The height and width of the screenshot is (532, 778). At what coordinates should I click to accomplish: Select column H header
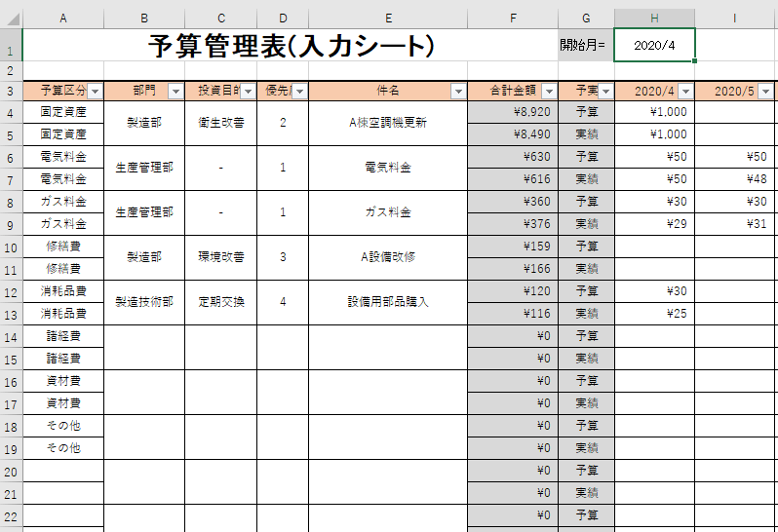click(654, 19)
